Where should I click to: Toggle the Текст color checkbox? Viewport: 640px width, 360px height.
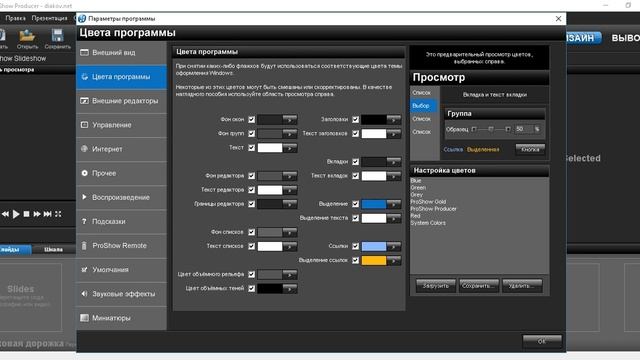click(x=251, y=148)
